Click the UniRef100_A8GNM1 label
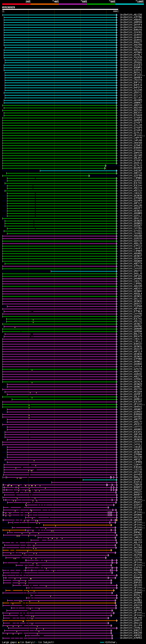 tap(131, 253)
